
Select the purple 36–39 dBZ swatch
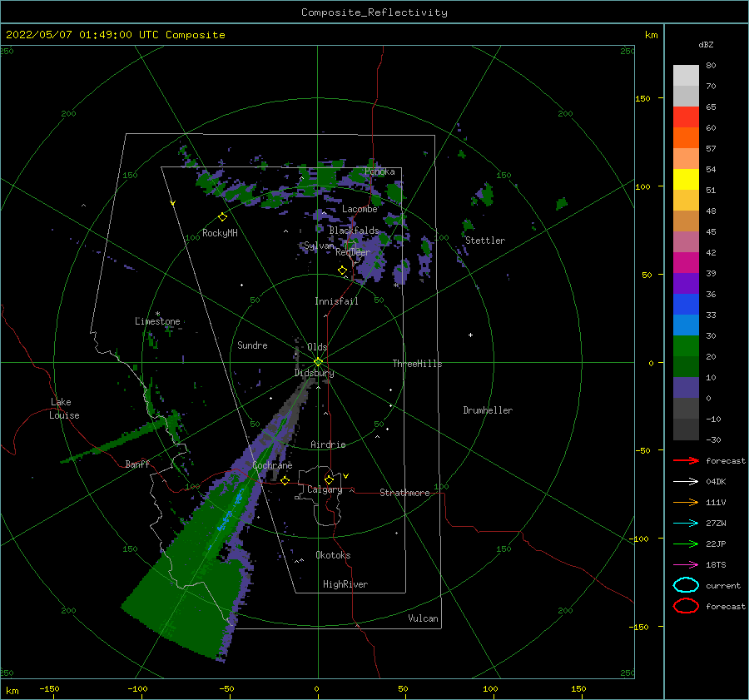686,283
